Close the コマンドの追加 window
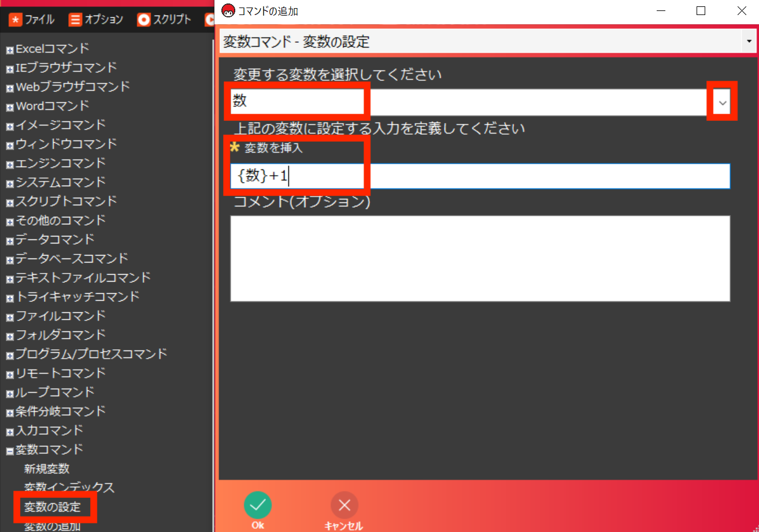 tap(742, 10)
